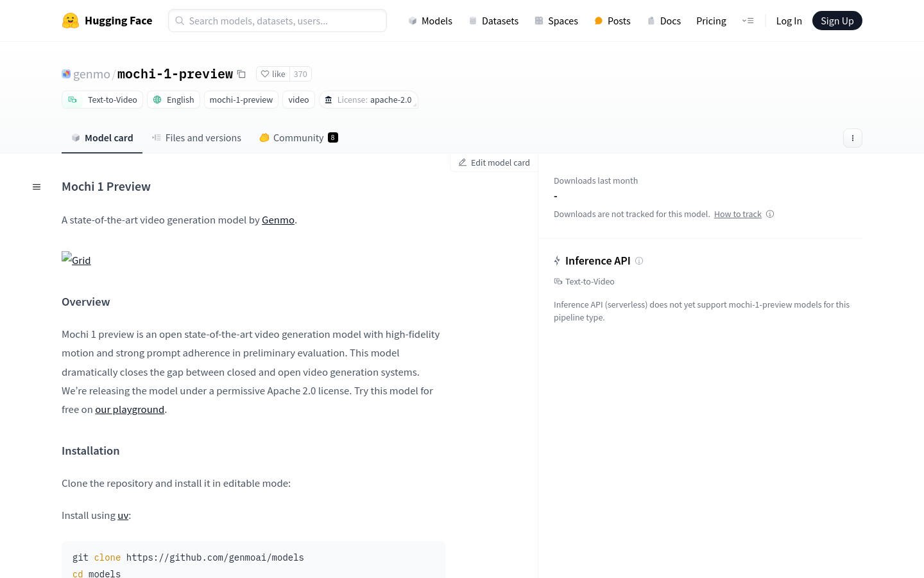
Task: Click Edit model card button
Action: tap(494, 162)
